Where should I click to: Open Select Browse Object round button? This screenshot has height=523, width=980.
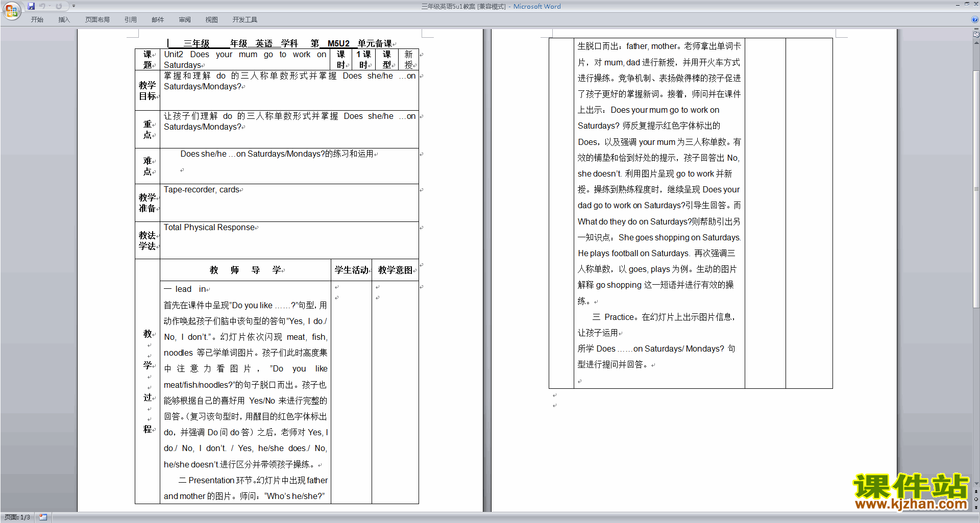pyautogui.click(x=976, y=500)
